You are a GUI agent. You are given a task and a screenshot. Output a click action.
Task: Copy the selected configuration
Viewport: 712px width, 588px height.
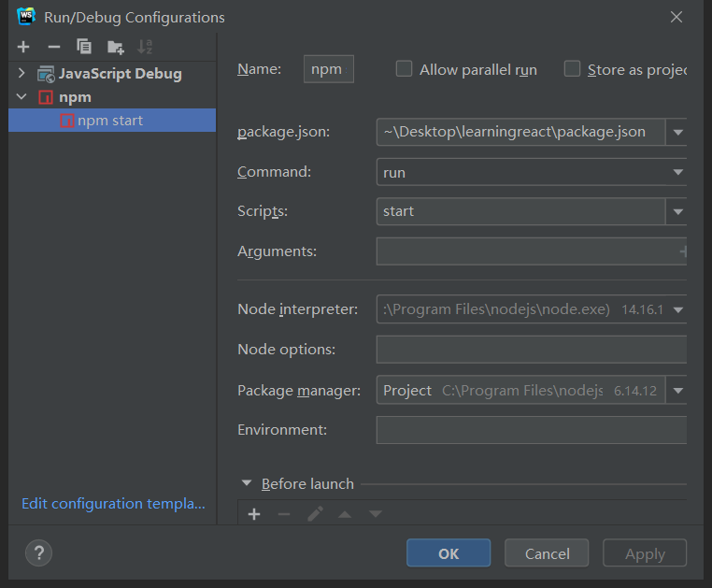coord(84,47)
